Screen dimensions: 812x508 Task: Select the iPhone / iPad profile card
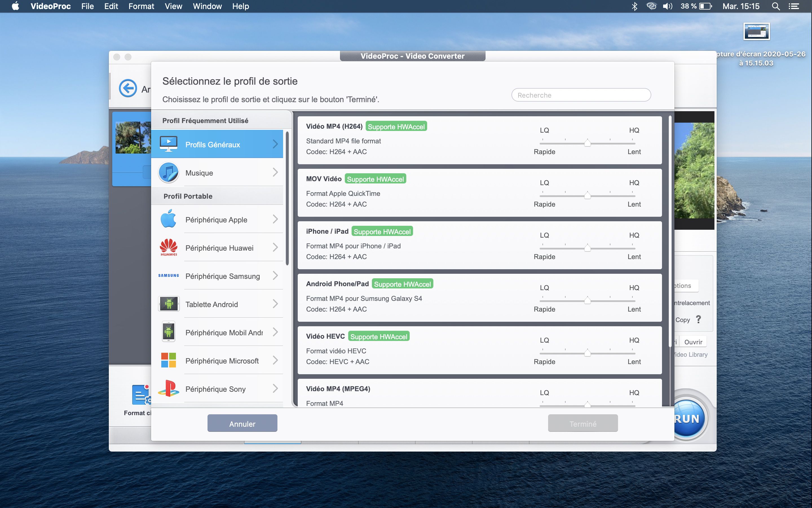click(480, 245)
